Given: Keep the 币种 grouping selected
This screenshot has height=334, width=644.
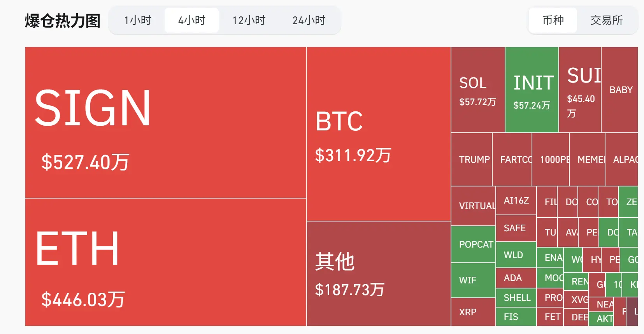Looking at the screenshot, I should coord(553,20).
